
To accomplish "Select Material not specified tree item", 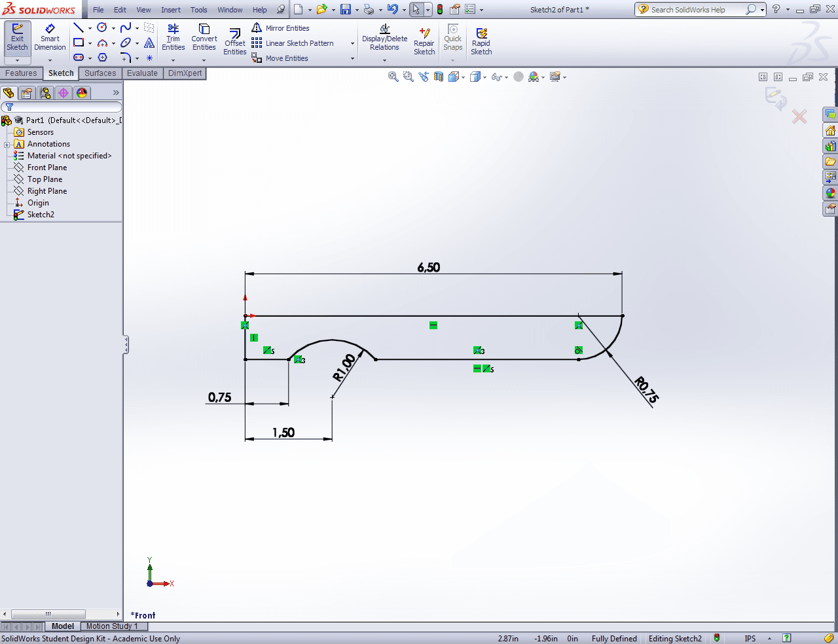I will coord(69,156).
